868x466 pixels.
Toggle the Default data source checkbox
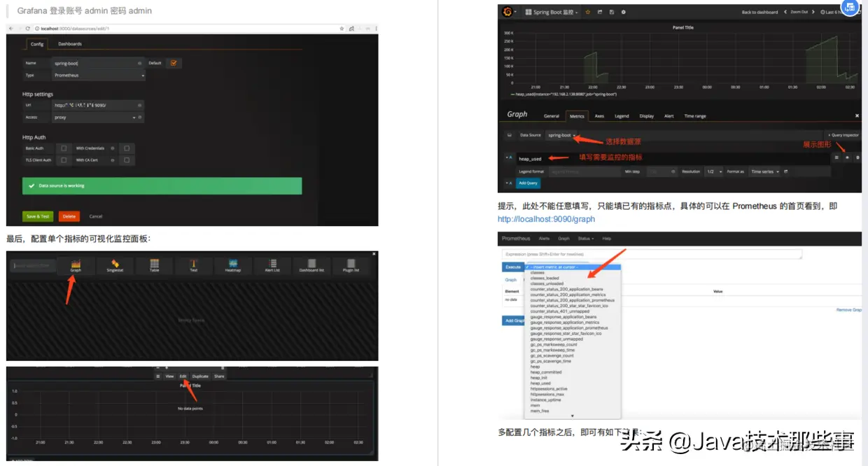[173, 63]
